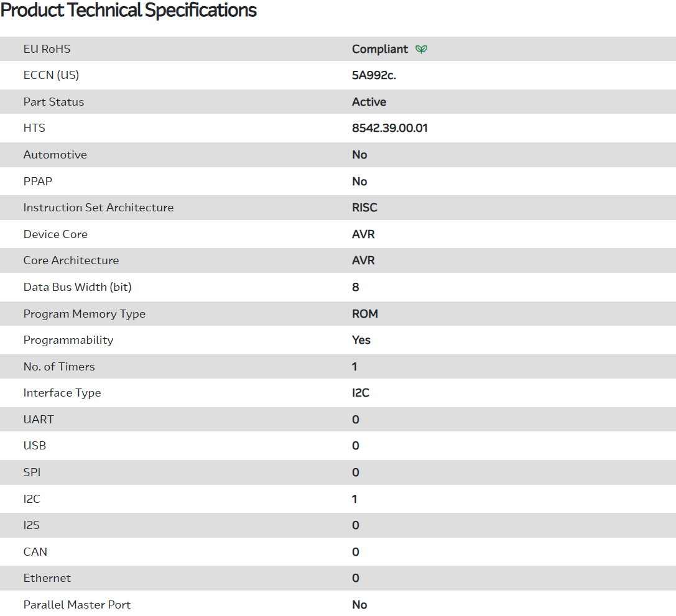Screen dimensions: 676x616
Task: Click the UART row label
Action: 39,420
